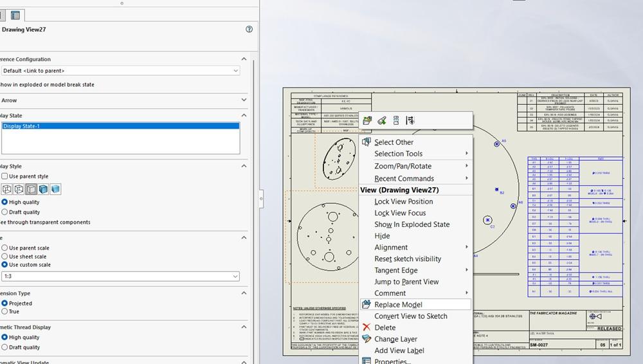Choose the True dimension type option
The image size is (643, 364).
5,311
